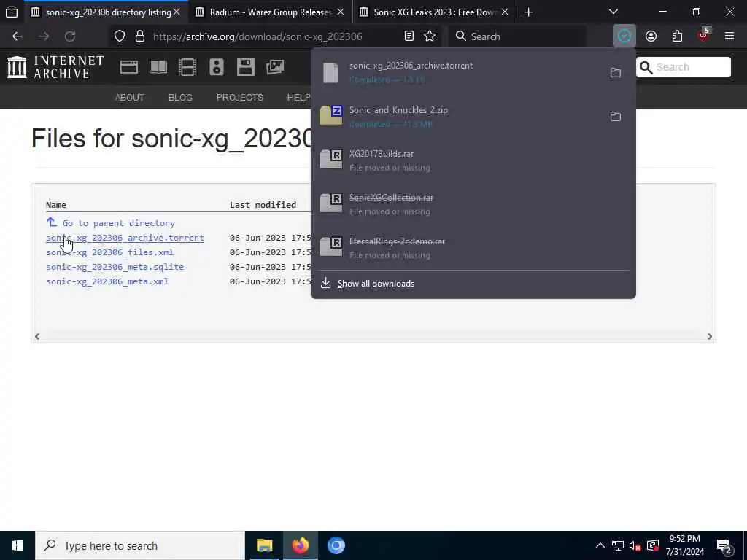Image resolution: width=747 pixels, height=560 pixels.
Task: Open sonic-xg_202306_meta.xml link
Action: click(107, 281)
